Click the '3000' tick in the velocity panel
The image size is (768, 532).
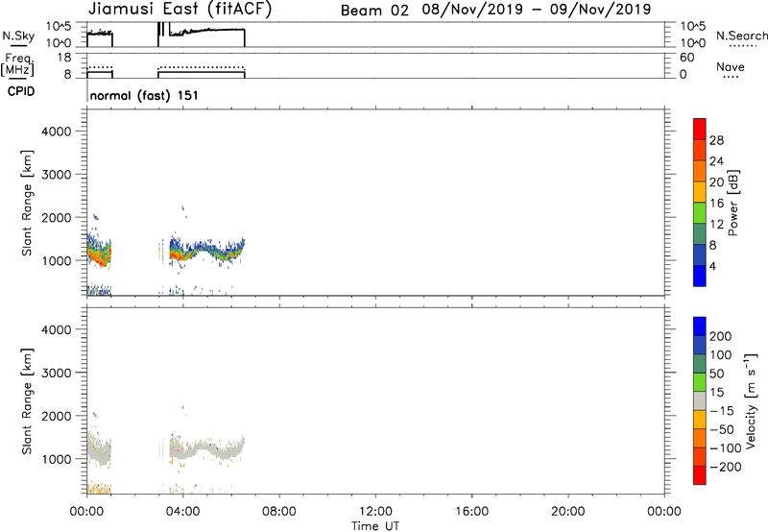(x=57, y=373)
